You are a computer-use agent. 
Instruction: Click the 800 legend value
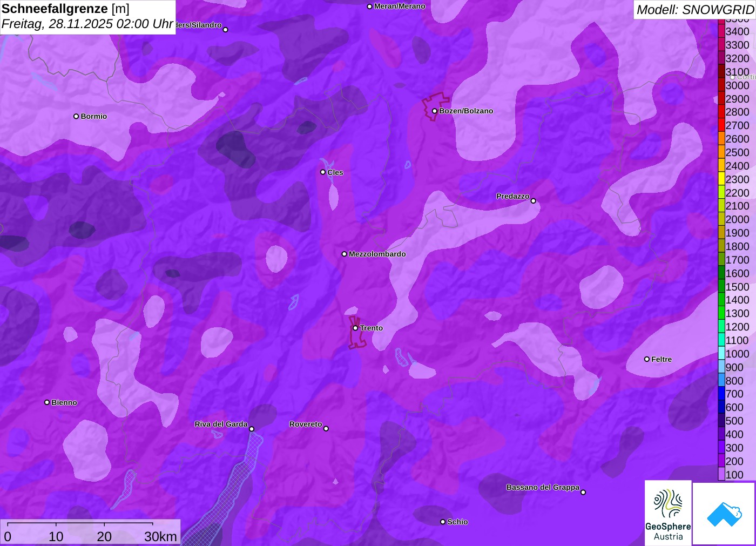coord(734,381)
